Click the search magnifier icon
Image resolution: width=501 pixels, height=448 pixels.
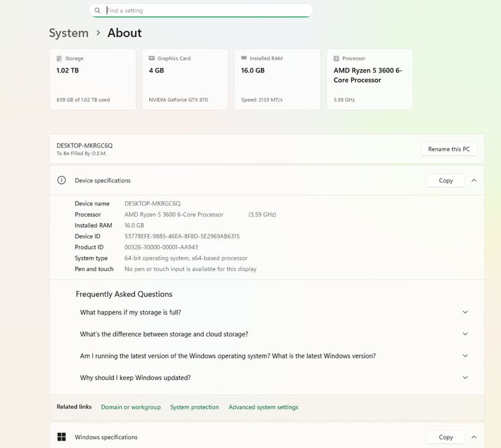click(x=97, y=10)
